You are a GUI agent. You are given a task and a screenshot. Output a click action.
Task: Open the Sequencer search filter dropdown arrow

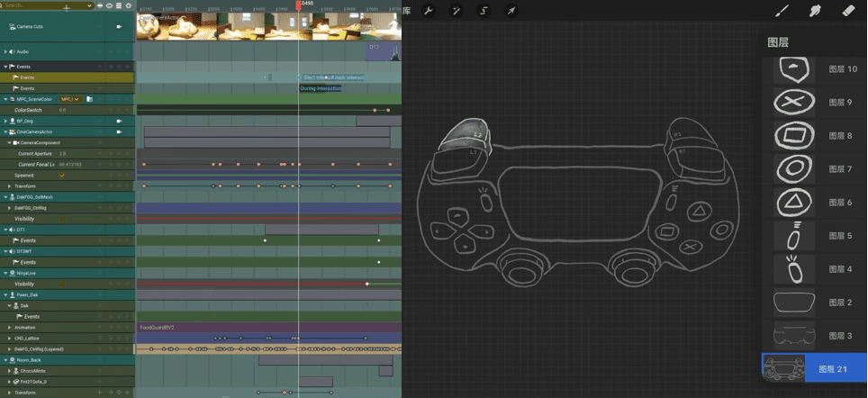click(89, 5)
